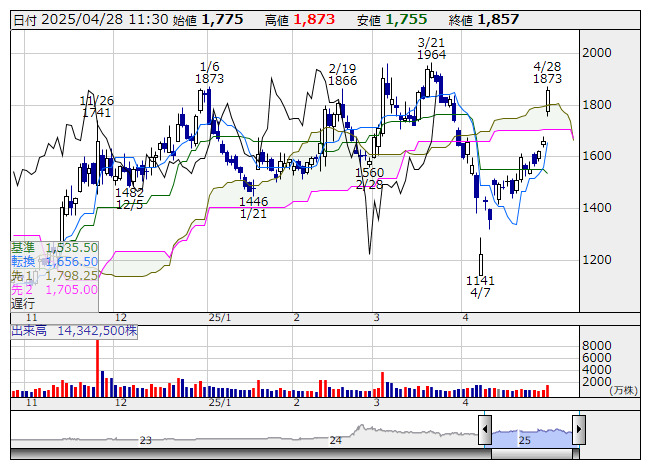This screenshot has height=470, width=653.
Task: Click the 4/7 1141 low label
Action: (x=480, y=286)
